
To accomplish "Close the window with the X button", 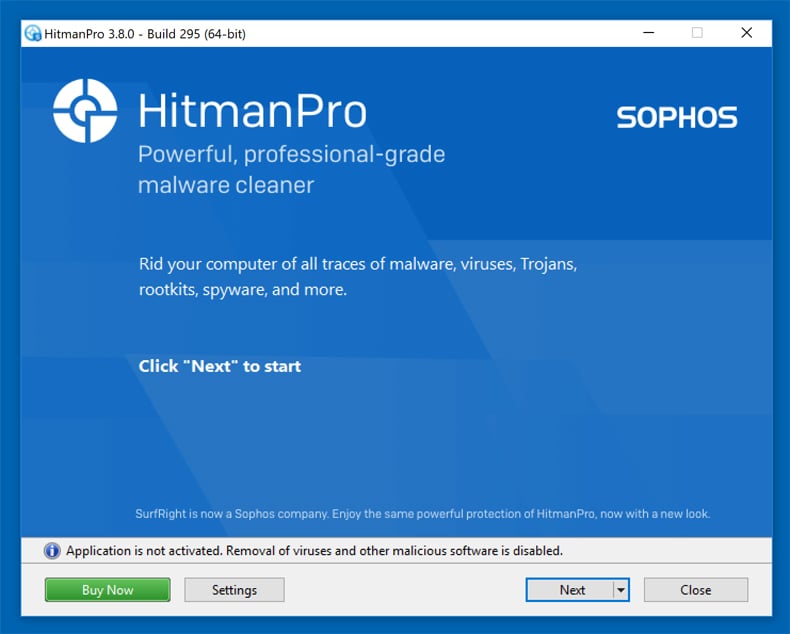I will pyautogui.click(x=747, y=33).
